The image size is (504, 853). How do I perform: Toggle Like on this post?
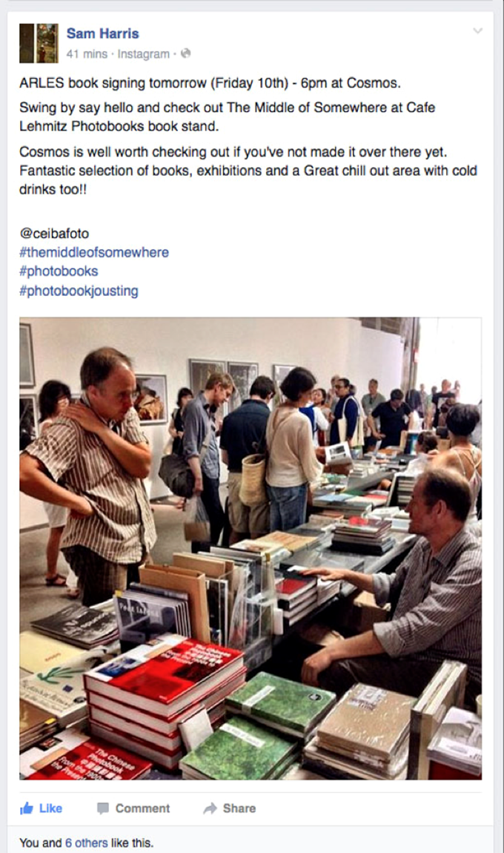41,808
